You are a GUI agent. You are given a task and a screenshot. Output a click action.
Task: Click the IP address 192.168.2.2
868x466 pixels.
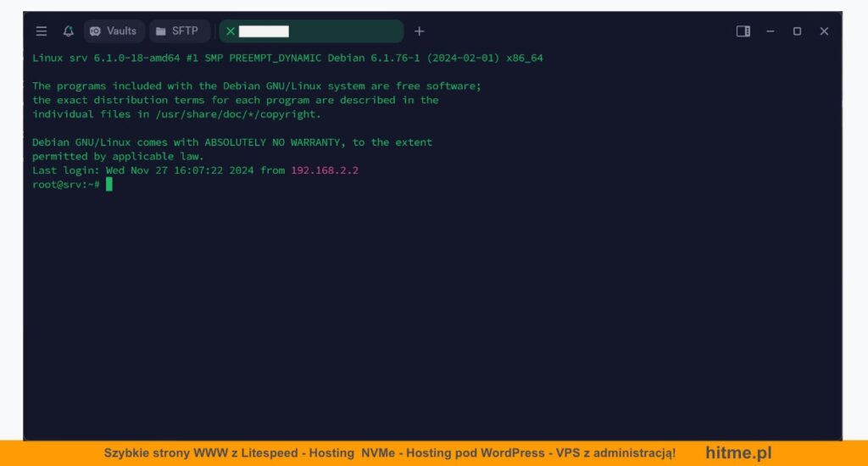pyautogui.click(x=325, y=170)
